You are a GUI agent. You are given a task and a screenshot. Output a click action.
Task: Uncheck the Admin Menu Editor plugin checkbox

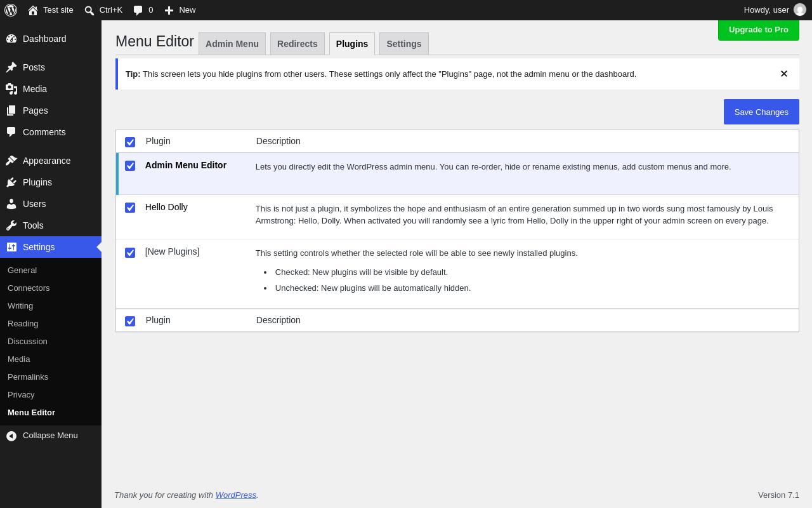(130, 166)
